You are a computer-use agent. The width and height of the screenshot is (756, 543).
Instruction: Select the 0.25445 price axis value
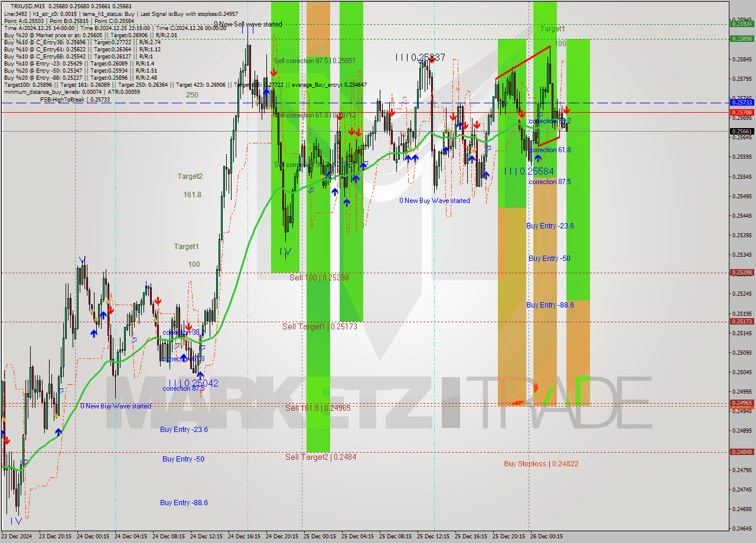[x=742, y=215]
